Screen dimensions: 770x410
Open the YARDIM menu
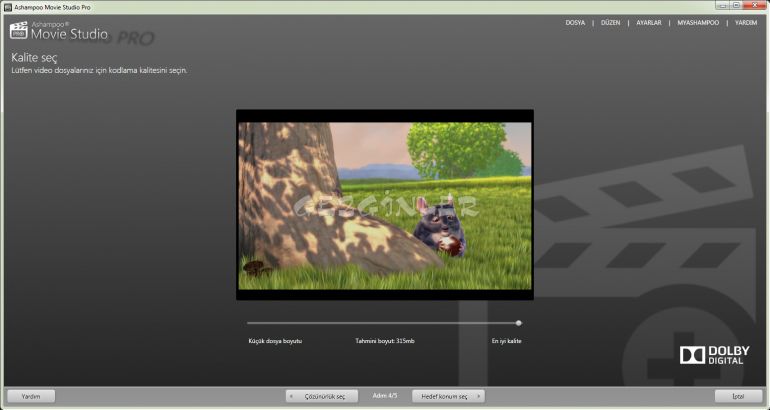click(746, 23)
